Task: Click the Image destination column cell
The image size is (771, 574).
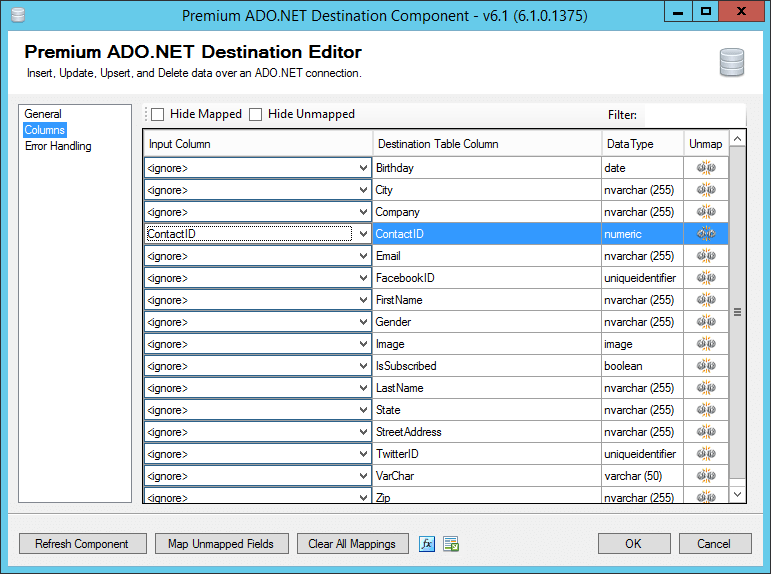Action: point(487,344)
